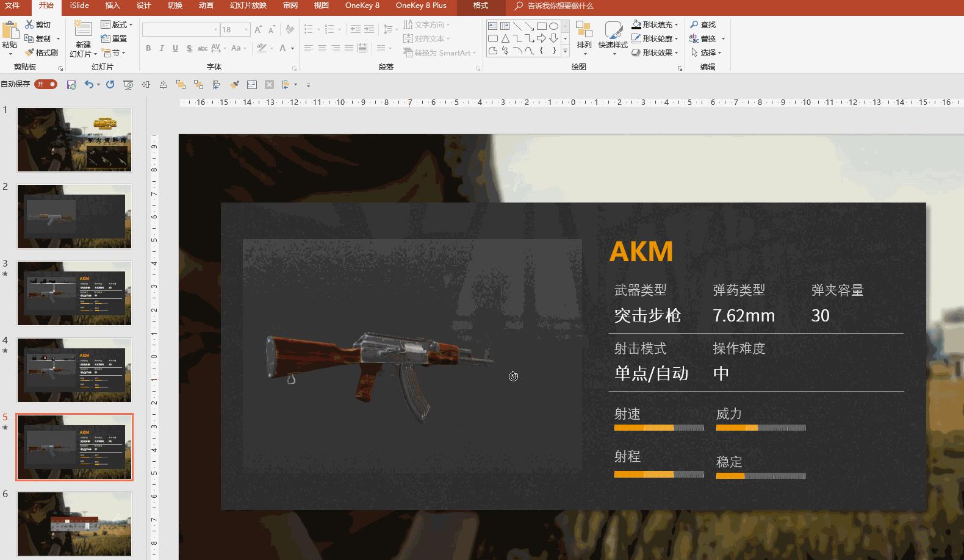Click the New Slide (新建幻灯片) icon
964x560 pixels.
point(82,29)
